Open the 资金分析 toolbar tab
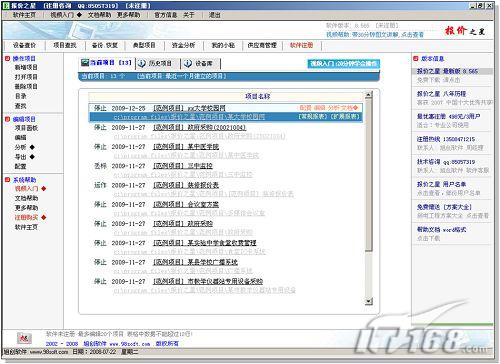The height and width of the screenshot is (364, 500). (183, 45)
